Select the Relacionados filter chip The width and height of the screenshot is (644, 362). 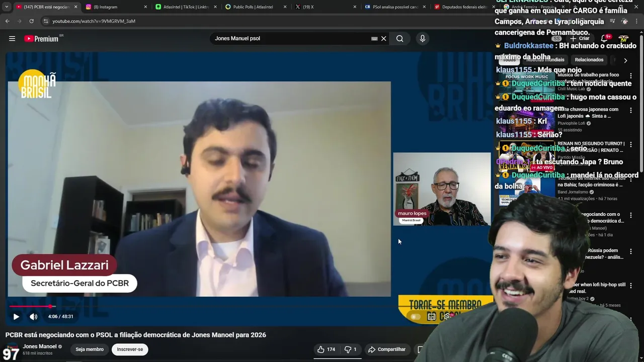[589, 60]
